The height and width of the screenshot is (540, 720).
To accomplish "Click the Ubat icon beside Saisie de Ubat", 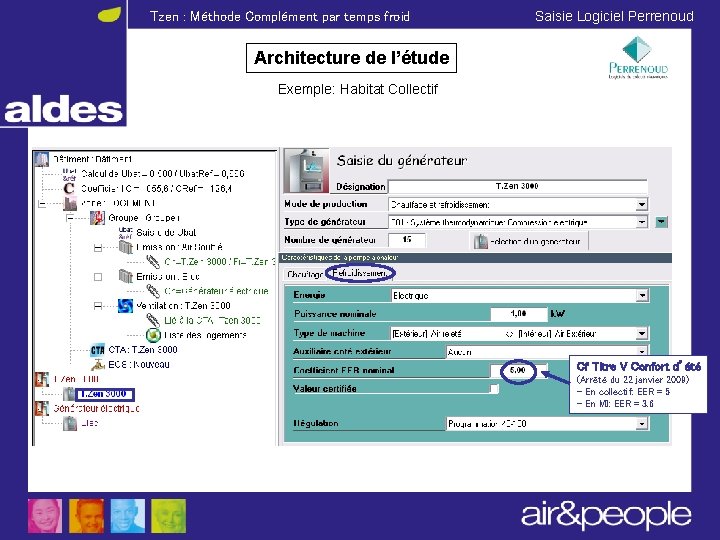I will [x=125, y=232].
